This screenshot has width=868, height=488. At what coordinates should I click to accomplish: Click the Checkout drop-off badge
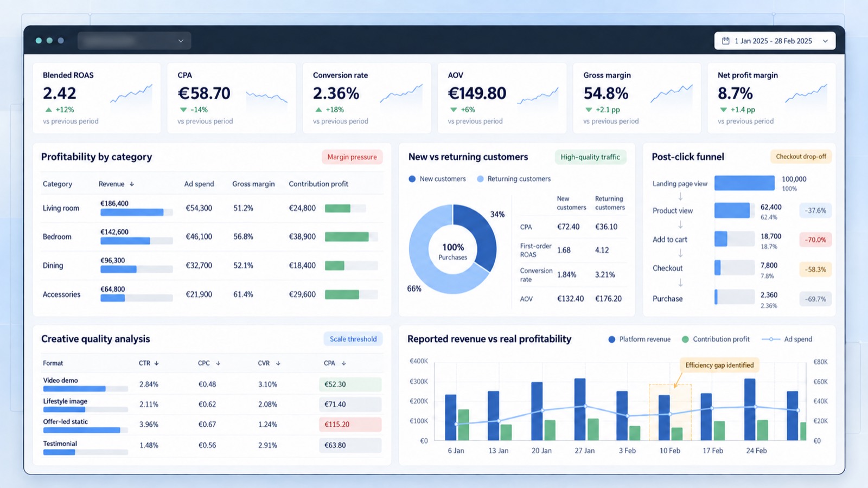click(801, 157)
